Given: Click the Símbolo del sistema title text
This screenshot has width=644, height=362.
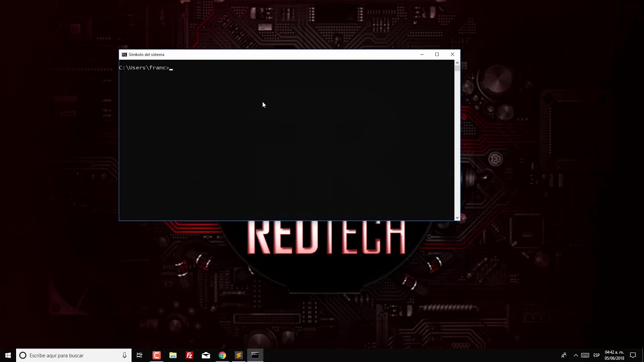Looking at the screenshot, I should click(x=146, y=54).
